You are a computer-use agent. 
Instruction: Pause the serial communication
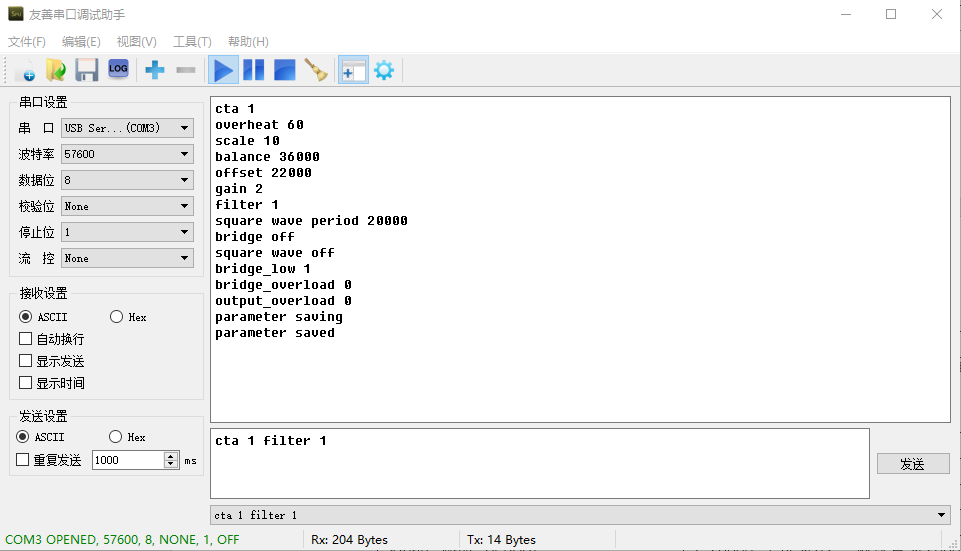pos(254,70)
